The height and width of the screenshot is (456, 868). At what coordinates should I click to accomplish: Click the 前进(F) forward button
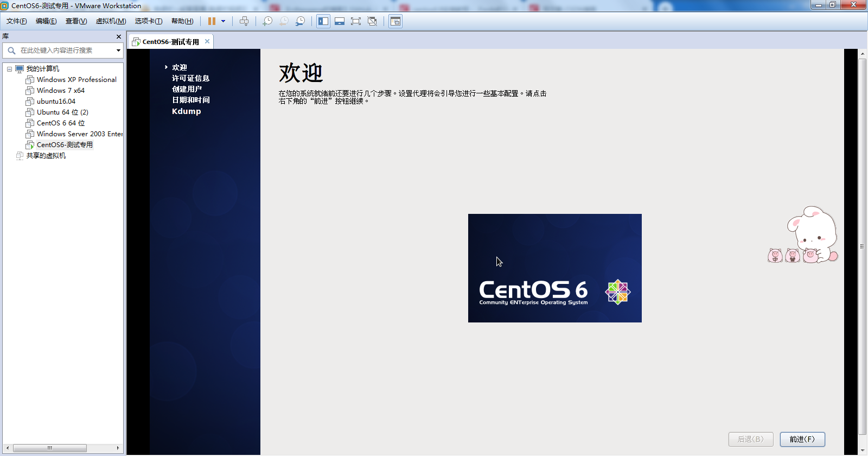pos(802,439)
